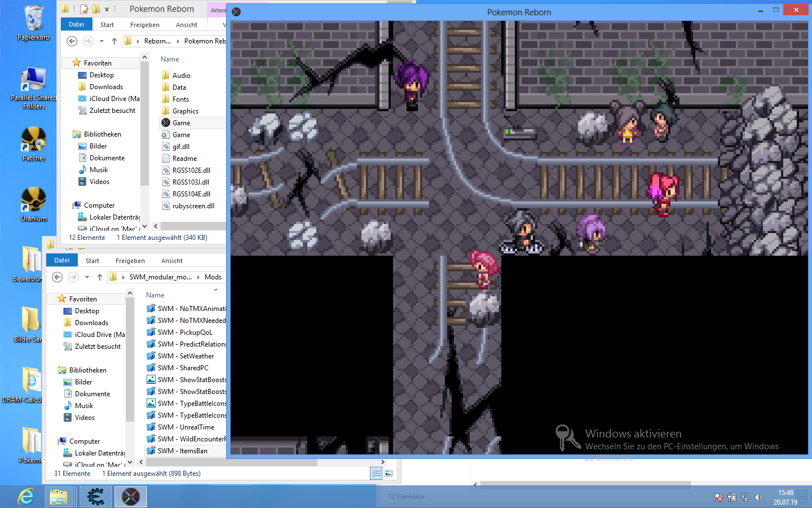
Task: Open the Freigeben ribbon tab in Mods window
Action: coord(130,261)
